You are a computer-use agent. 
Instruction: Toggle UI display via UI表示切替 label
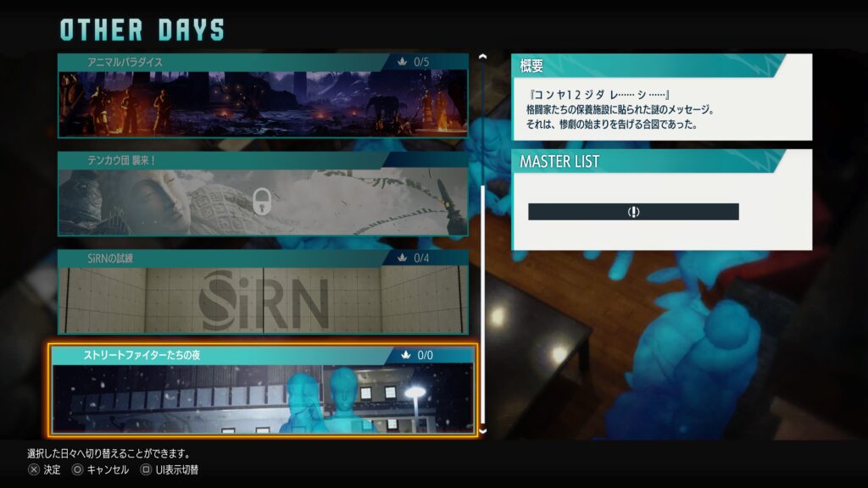176,469
